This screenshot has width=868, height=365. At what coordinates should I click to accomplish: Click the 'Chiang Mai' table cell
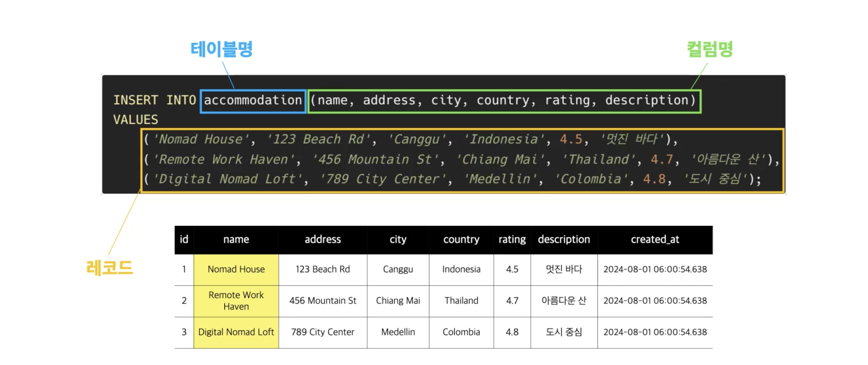(x=398, y=301)
